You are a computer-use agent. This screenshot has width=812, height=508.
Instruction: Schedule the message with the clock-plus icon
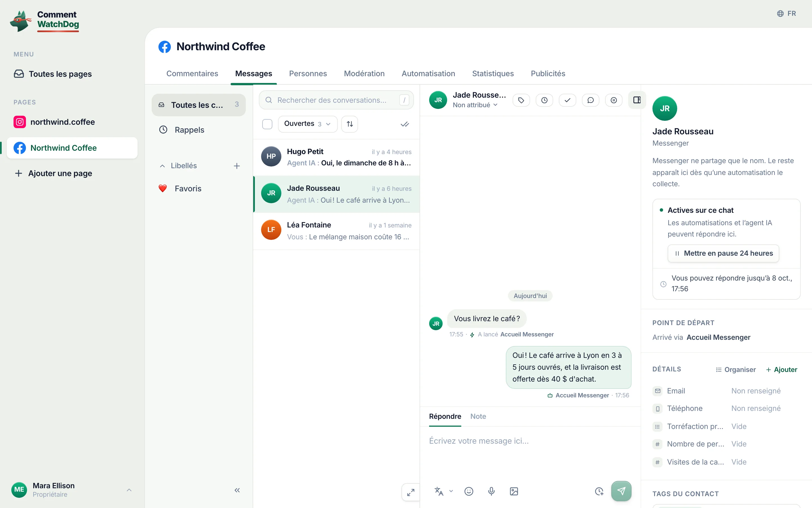click(599, 491)
